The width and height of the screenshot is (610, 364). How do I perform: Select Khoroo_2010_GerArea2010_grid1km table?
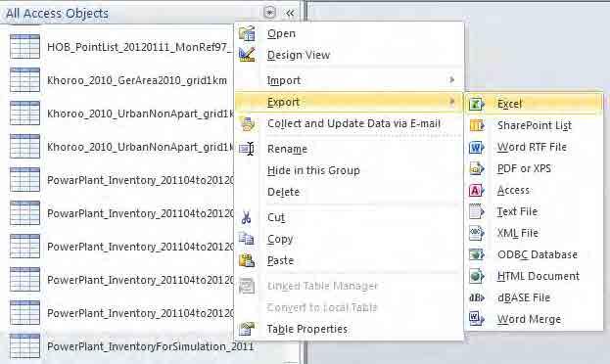[x=137, y=80]
